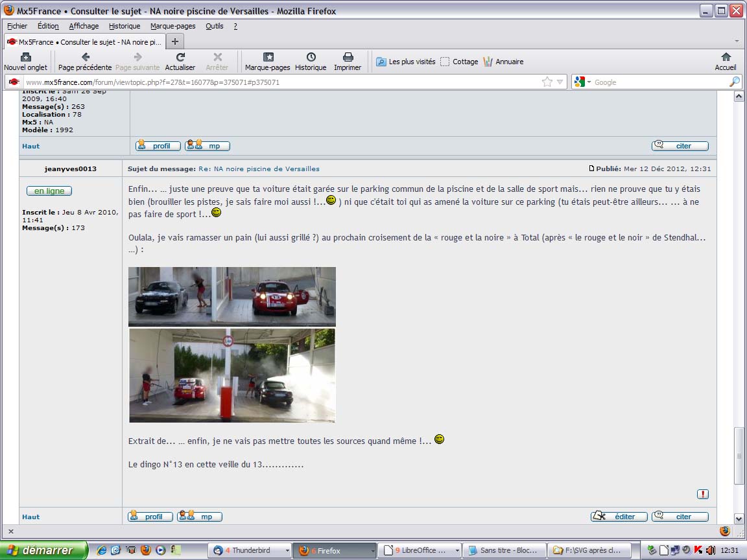The image size is (747, 560).
Task: Click the upper post's profil button
Action: [158, 146]
